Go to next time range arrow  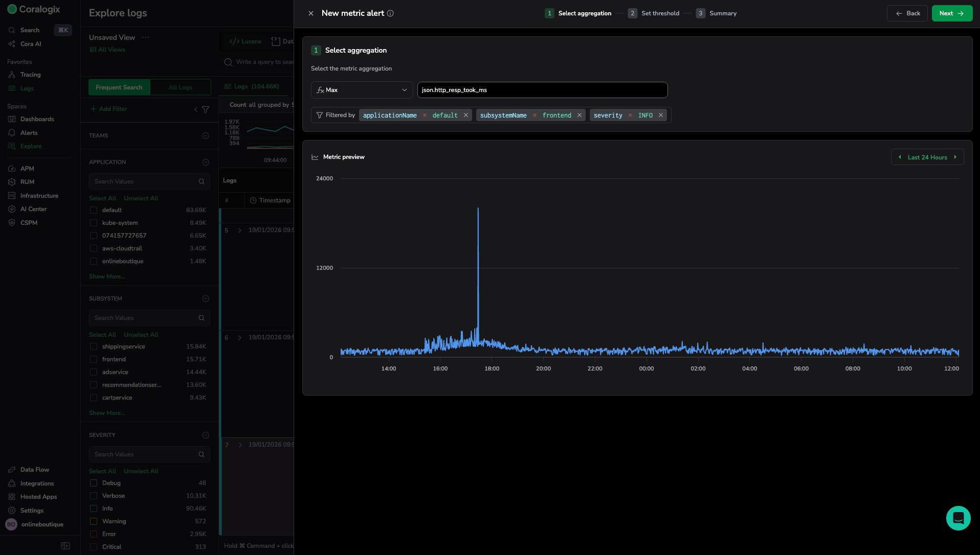(x=955, y=157)
